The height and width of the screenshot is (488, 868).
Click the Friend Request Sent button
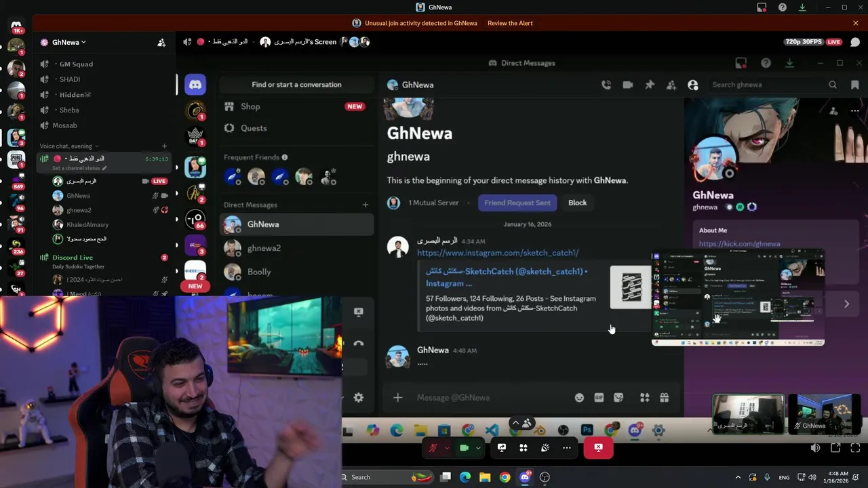click(x=517, y=203)
